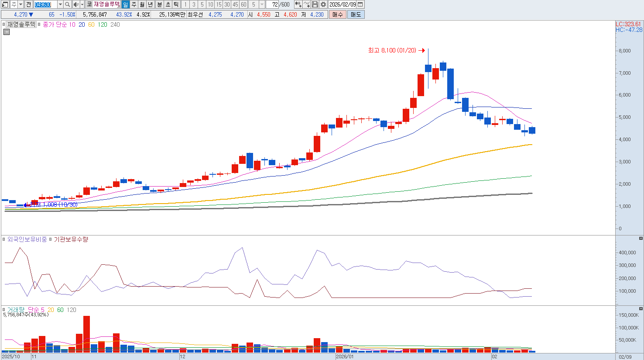This screenshot has height=360, width=644.
Task: Click the 매도 sell button
Action: [356, 14]
